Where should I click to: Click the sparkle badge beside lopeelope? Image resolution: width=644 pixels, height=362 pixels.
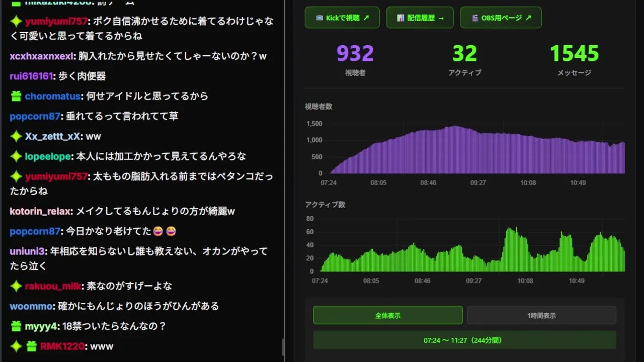[16, 156]
